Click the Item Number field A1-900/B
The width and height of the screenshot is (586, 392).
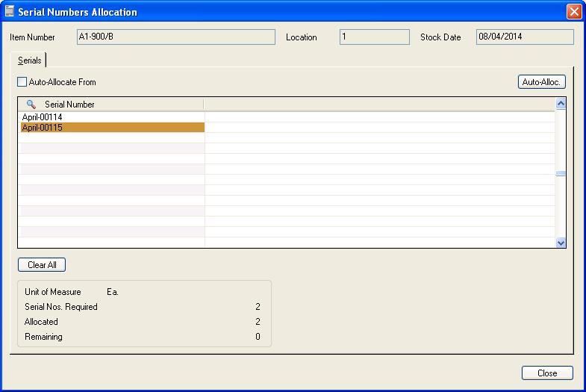[x=176, y=37]
